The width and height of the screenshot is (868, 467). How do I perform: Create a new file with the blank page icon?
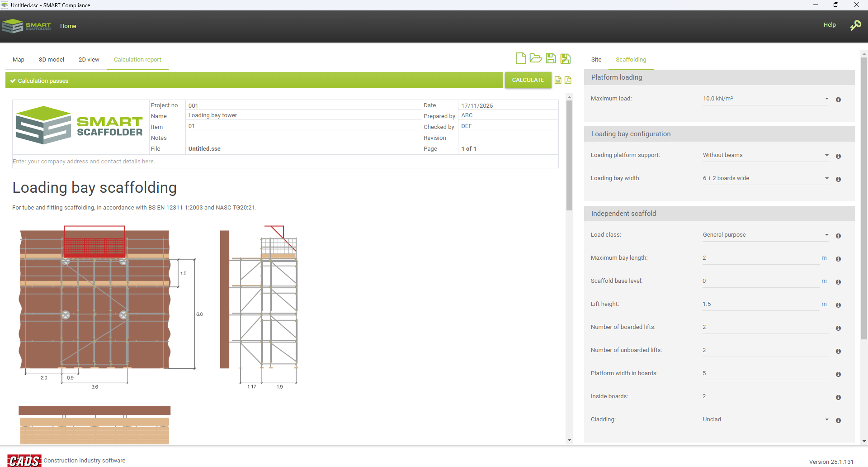click(521, 58)
